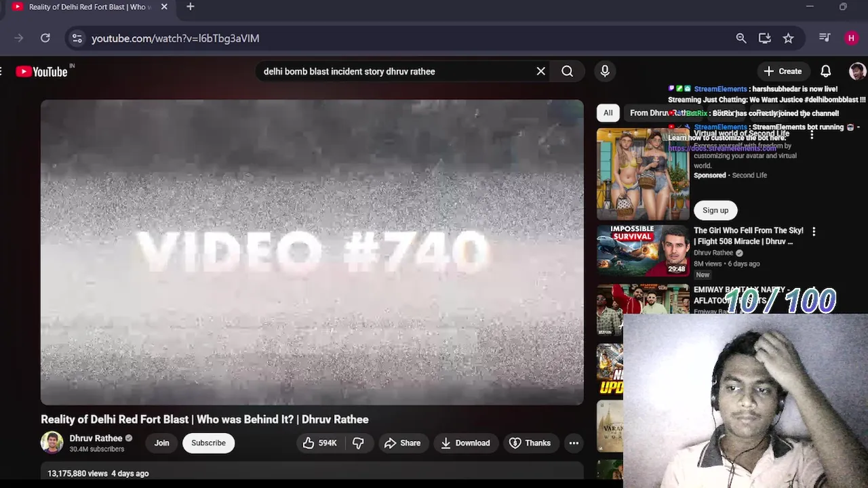Minimize the browser window

pyautogui.click(x=810, y=7)
